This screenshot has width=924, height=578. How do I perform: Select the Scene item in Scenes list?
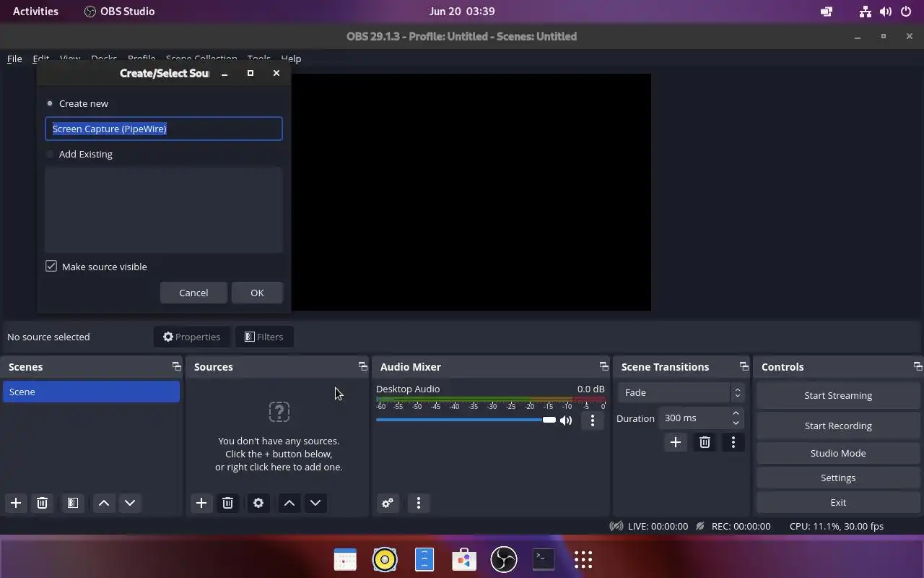click(x=91, y=392)
